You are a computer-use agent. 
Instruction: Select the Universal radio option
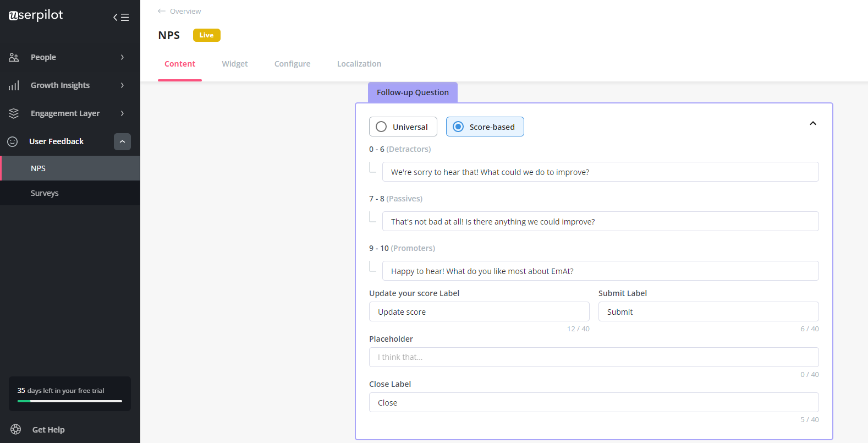pyautogui.click(x=381, y=127)
